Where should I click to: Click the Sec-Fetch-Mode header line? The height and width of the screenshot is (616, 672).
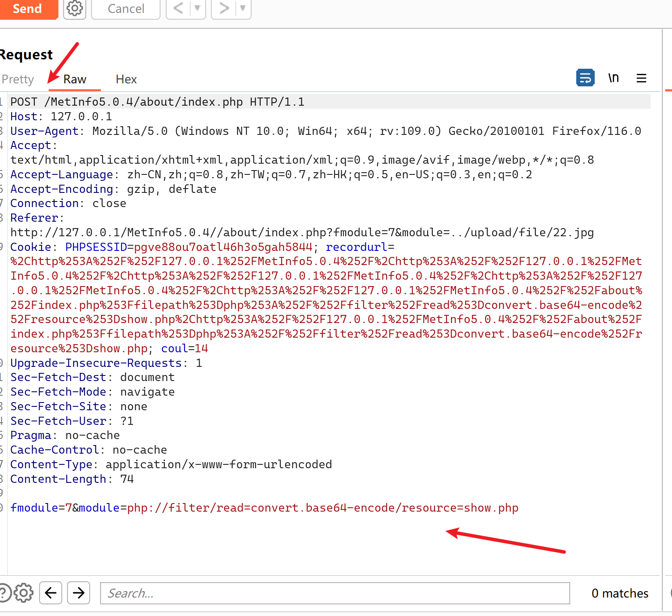(x=92, y=392)
